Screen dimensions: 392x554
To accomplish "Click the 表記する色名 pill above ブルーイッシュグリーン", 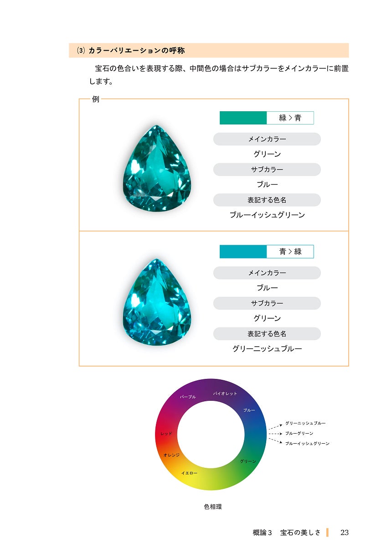I will click(x=267, y=200).
